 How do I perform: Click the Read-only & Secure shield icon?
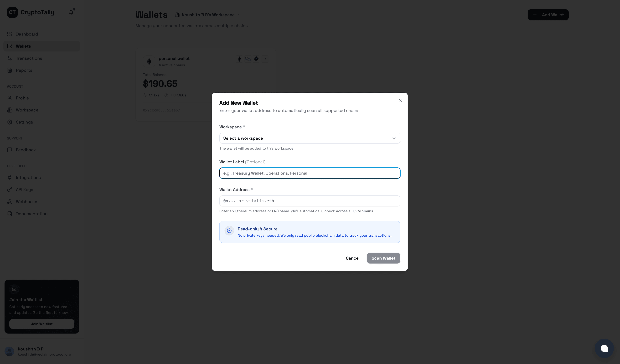click(229, 230)
